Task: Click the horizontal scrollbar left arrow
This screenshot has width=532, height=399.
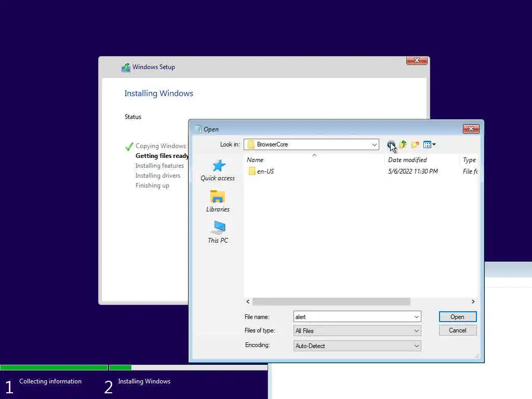Action: pyautogui.click(x=248, y=302)
